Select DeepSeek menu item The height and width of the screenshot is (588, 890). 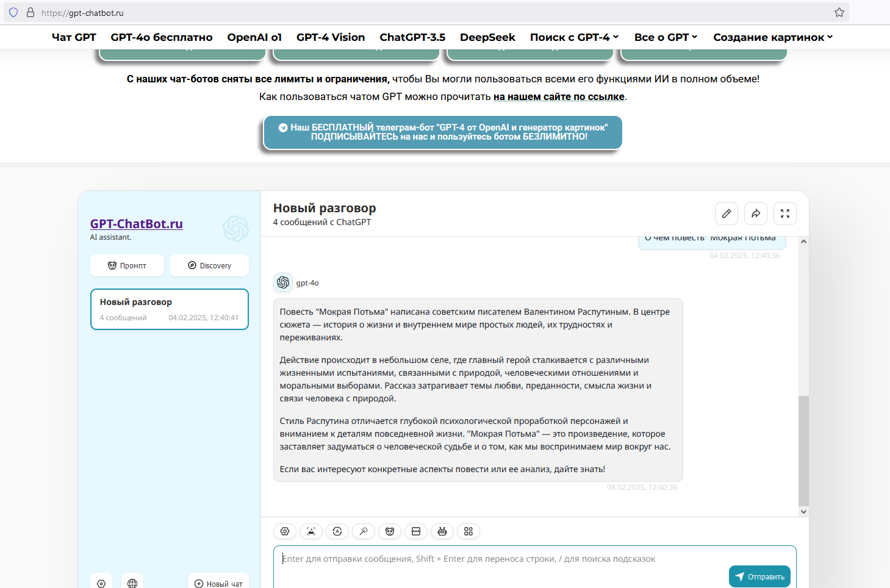click(487, 37)
